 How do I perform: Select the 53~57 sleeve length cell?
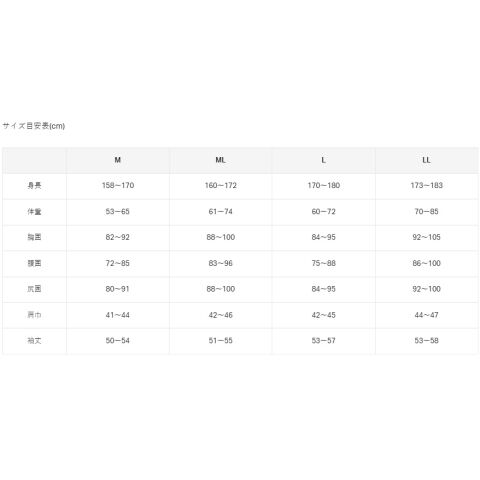pyautogui.click(x=324, y=340)
